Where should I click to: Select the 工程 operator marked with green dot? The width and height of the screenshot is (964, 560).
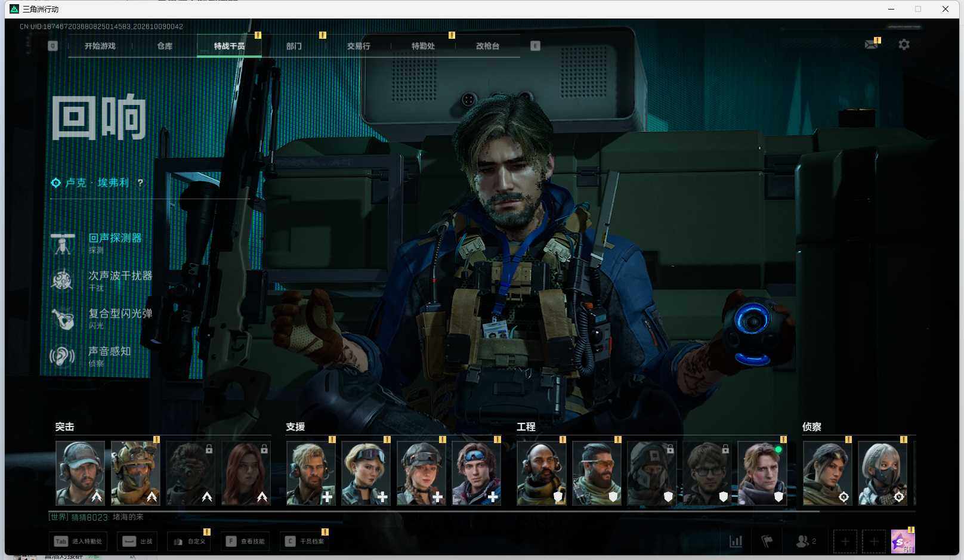click(x=762, y=473)
